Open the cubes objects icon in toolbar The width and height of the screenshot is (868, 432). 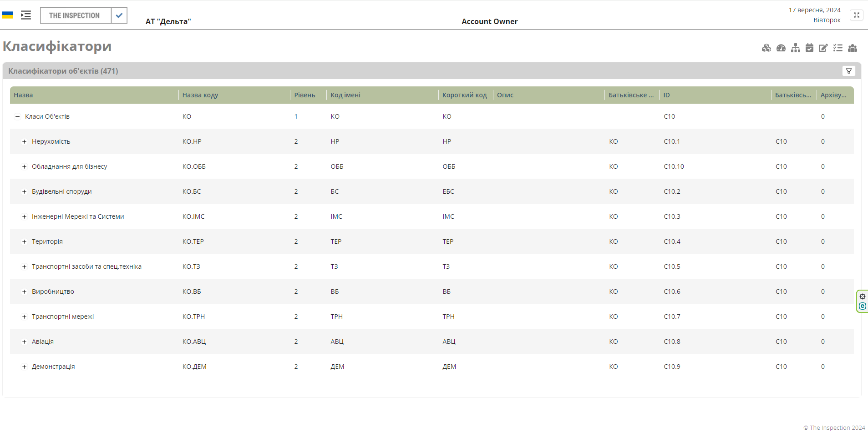coord(766,48)
